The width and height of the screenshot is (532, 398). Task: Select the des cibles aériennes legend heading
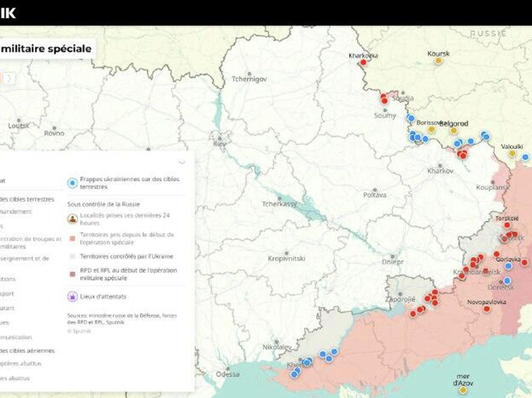[27, 351]
